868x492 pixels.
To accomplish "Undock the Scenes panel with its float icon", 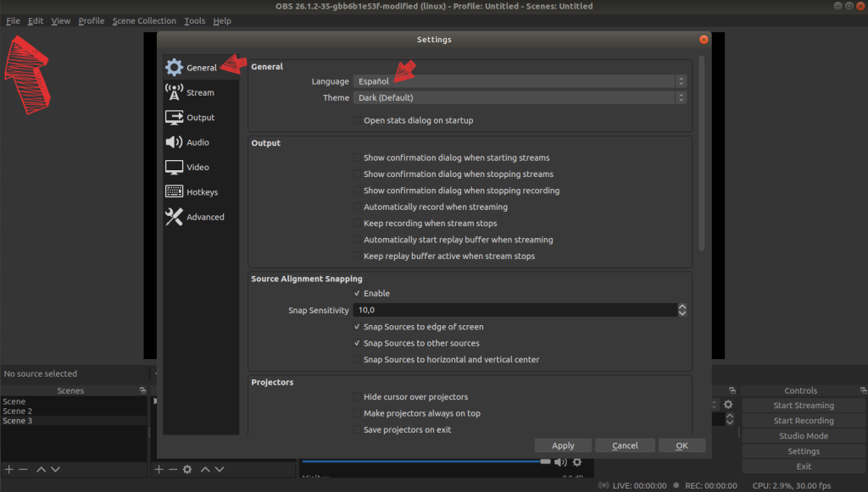I will pos(142,390).
